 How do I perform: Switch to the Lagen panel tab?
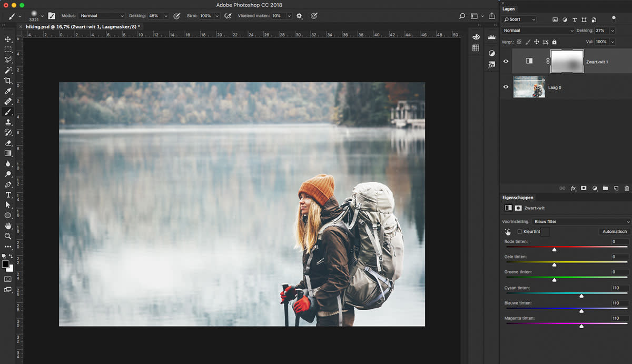[x=508, y=9]
